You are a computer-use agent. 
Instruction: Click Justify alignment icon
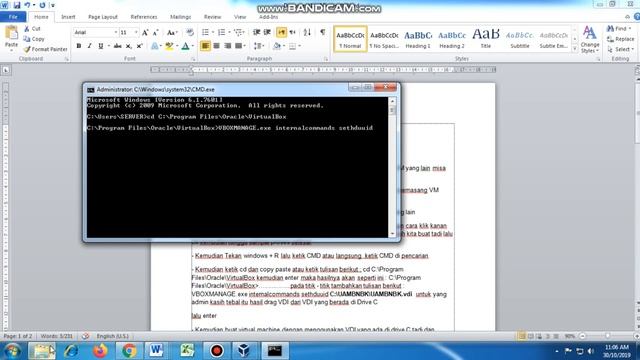pyautogui.click(x=238, y=46)
